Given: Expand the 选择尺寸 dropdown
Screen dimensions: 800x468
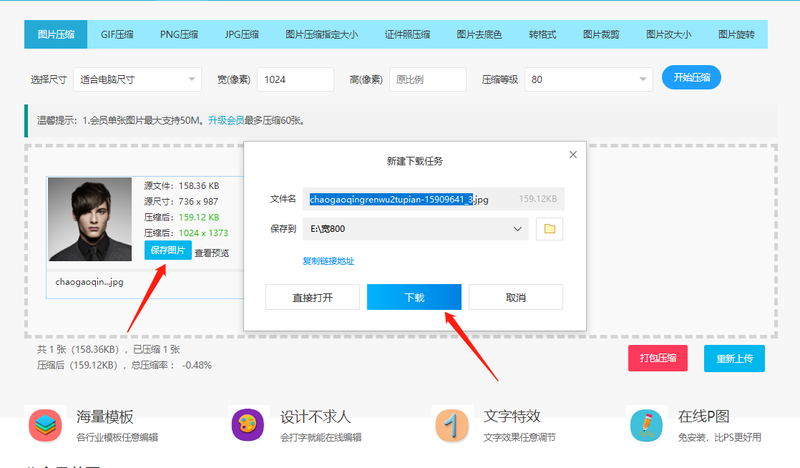Looking at the screenshot, I should click(137, 80).
